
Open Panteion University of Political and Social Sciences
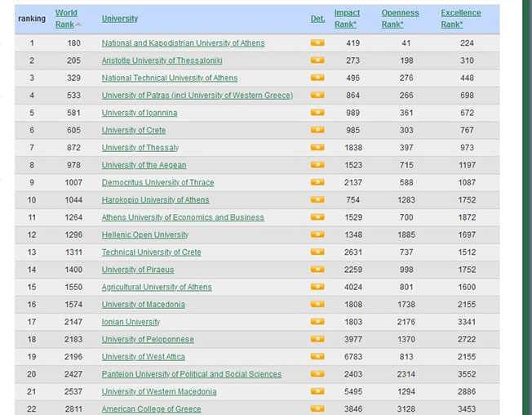pos(192,374)
